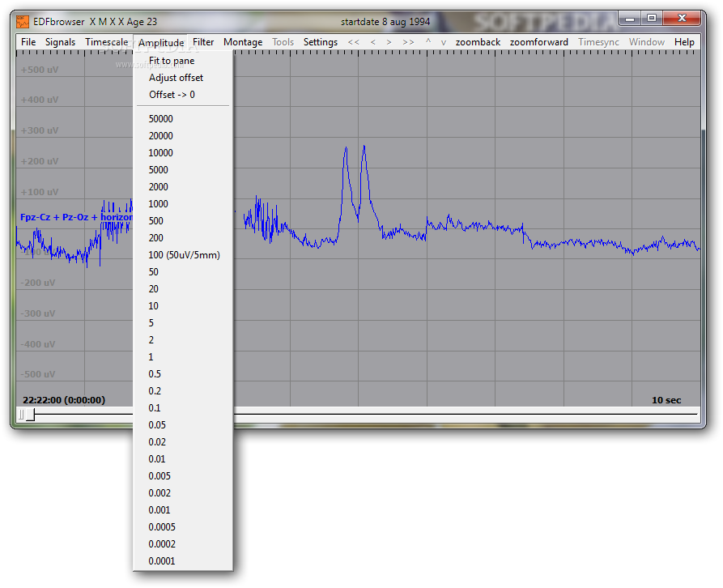Set amplitude to 50000
The image size is (723, 588).
click(x=183, y=119)
